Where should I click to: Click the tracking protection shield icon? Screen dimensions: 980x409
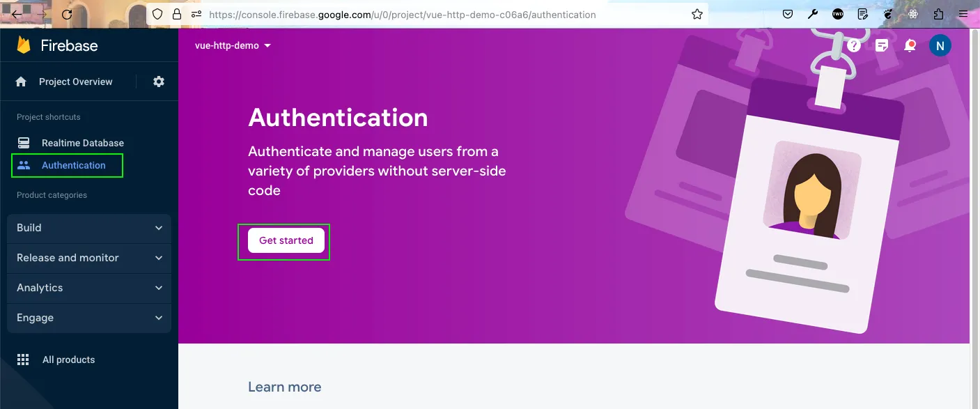pyautogui.click(x=157, y=14)
